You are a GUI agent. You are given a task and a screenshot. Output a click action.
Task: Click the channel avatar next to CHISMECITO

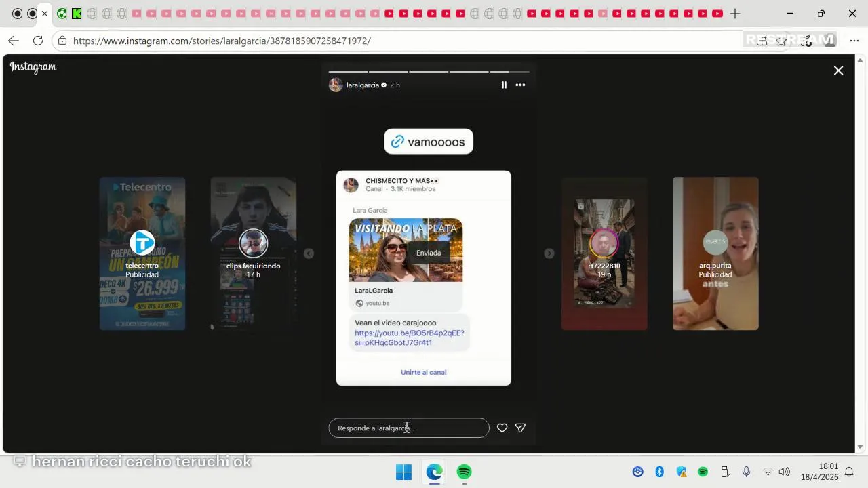[x=351, y=185]
